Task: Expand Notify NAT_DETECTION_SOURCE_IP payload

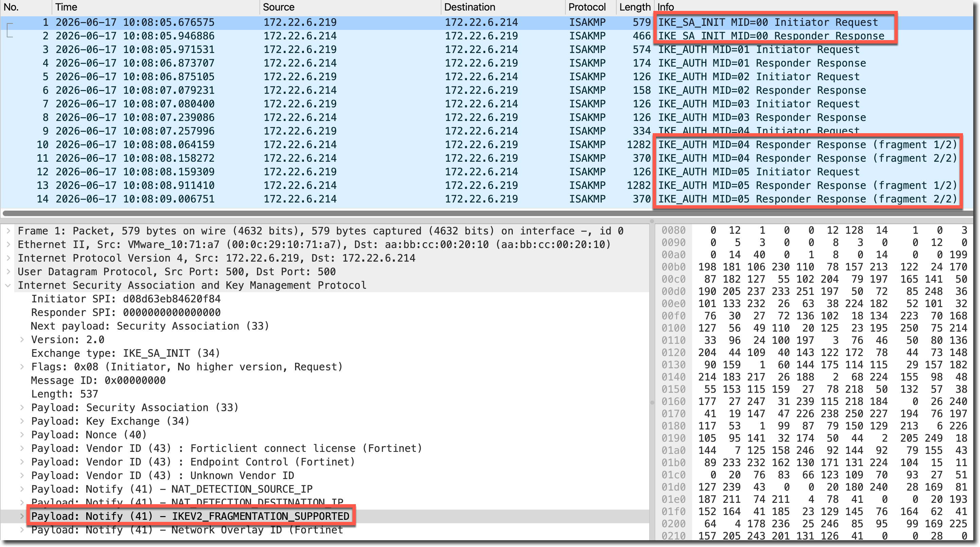Action: [22, 489]
